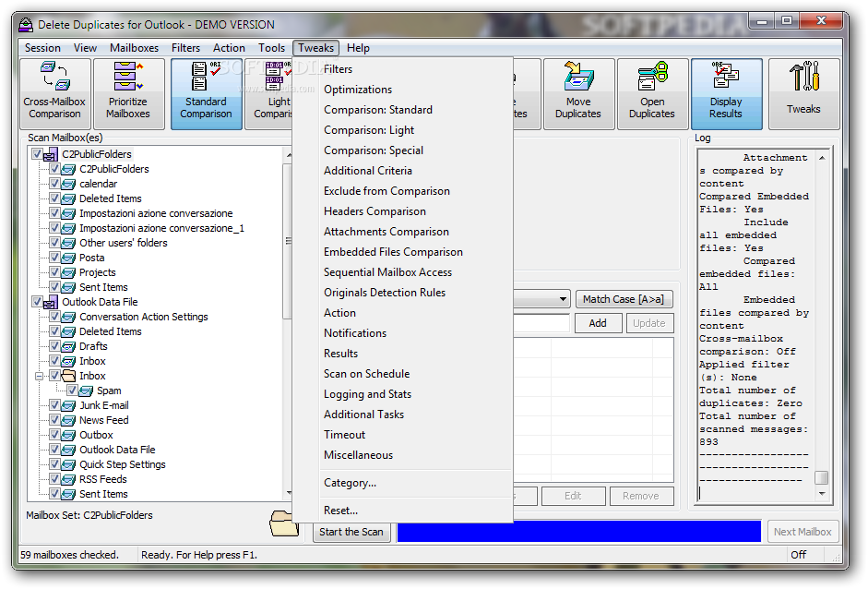
Task: Uncheck the Spam folder checkbox
Action: [x=73, y=391]
